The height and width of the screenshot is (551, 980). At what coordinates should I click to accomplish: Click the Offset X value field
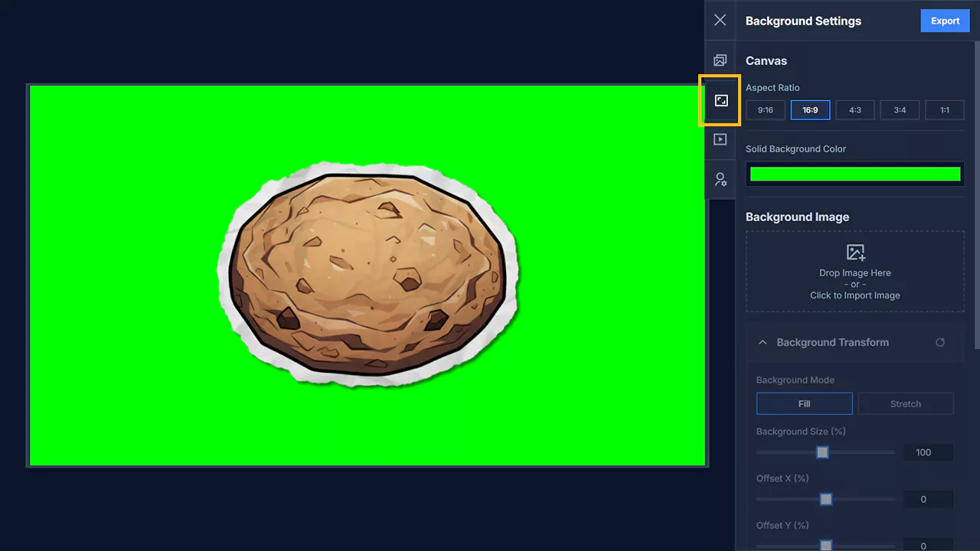(x=929, y=499)
